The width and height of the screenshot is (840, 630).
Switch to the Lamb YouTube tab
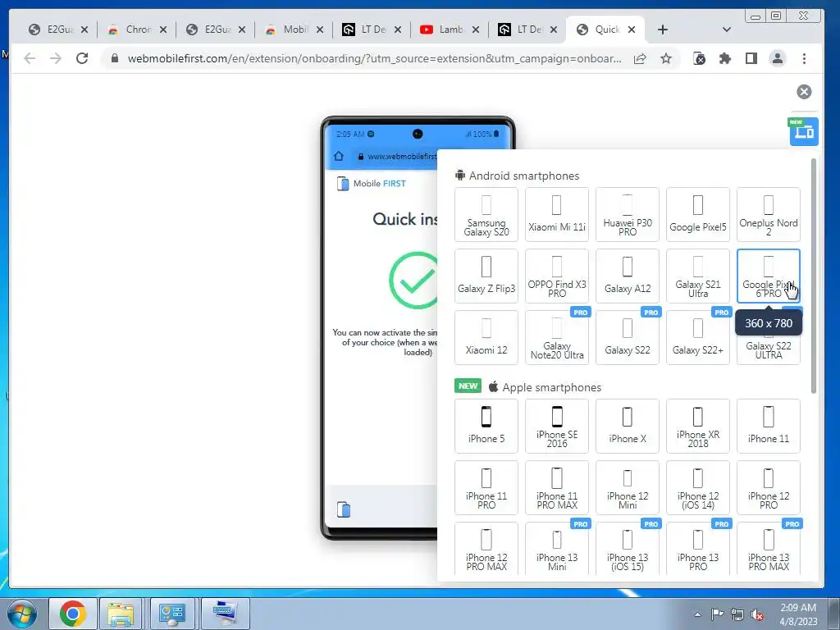coord(450,30)
